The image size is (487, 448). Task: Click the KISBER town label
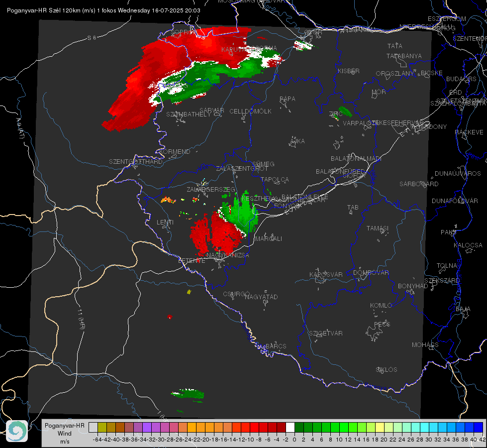click(x=349, y=71)
